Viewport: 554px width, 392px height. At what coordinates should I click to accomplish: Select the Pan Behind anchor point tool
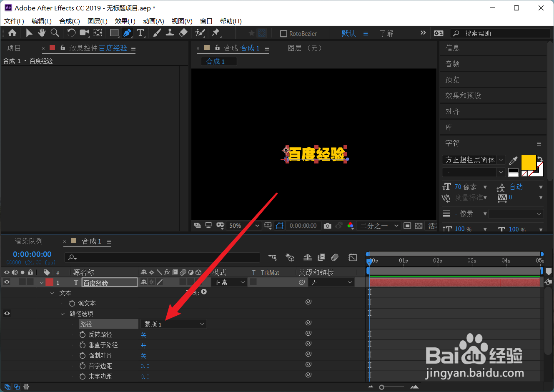click(x=98, y=33)
